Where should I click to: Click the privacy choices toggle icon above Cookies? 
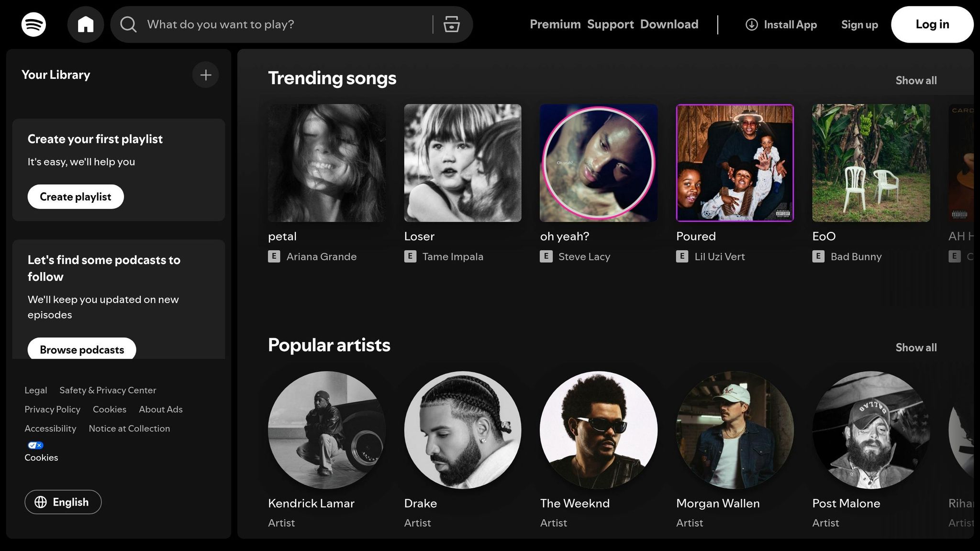coord(35,445)
